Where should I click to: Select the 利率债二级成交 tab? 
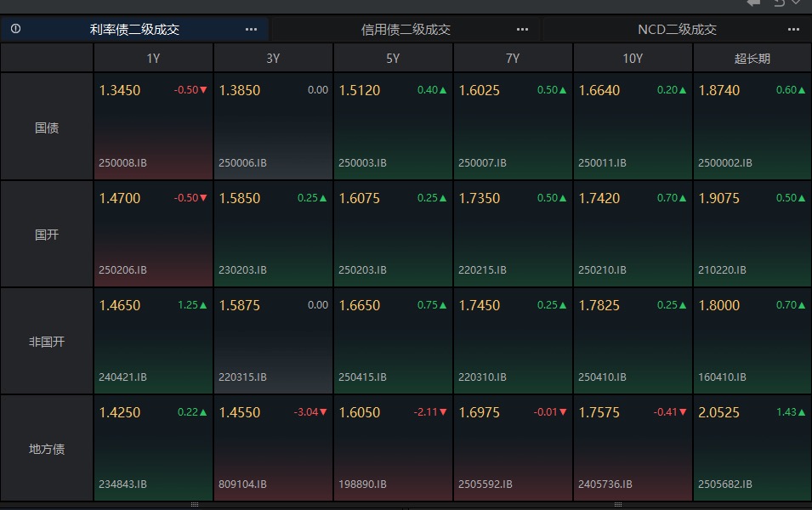click(134, 30)
